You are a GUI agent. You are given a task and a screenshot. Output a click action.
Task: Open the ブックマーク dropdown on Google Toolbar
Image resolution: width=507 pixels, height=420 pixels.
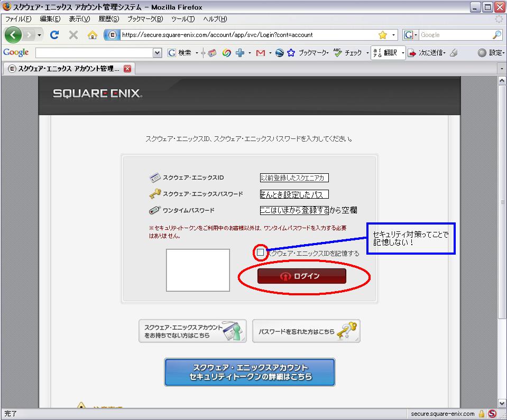(314, 53)
